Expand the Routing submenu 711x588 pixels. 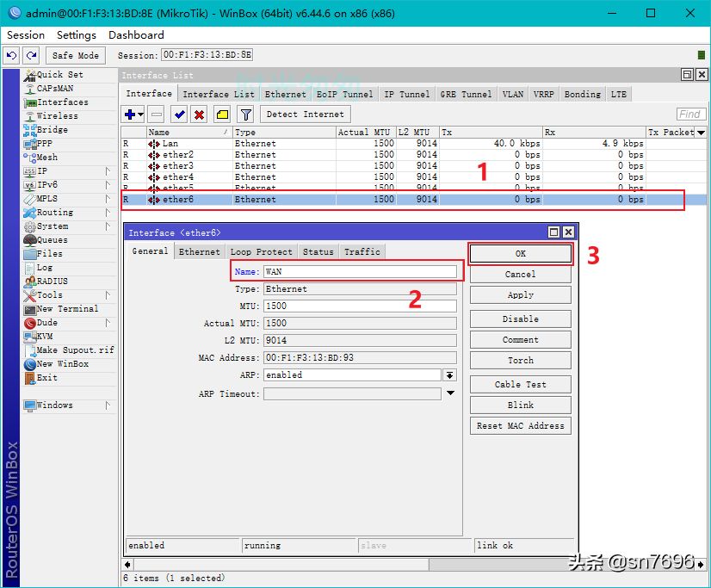click(x=108, y=212)
